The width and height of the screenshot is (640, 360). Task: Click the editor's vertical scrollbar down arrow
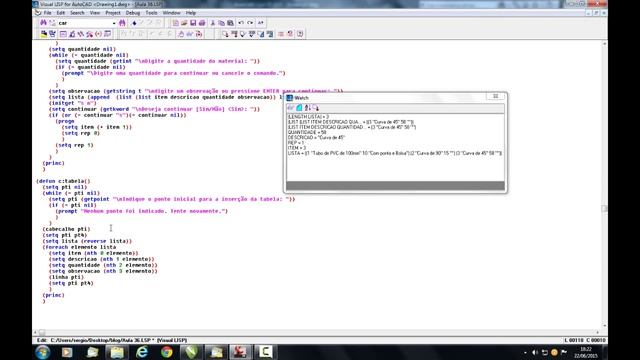(x=604, y=326)
